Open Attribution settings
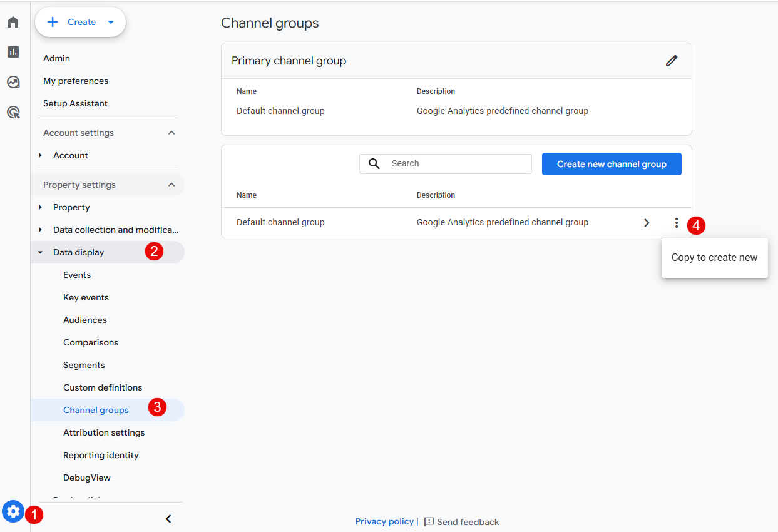778x532 pixels. (104, 432)
